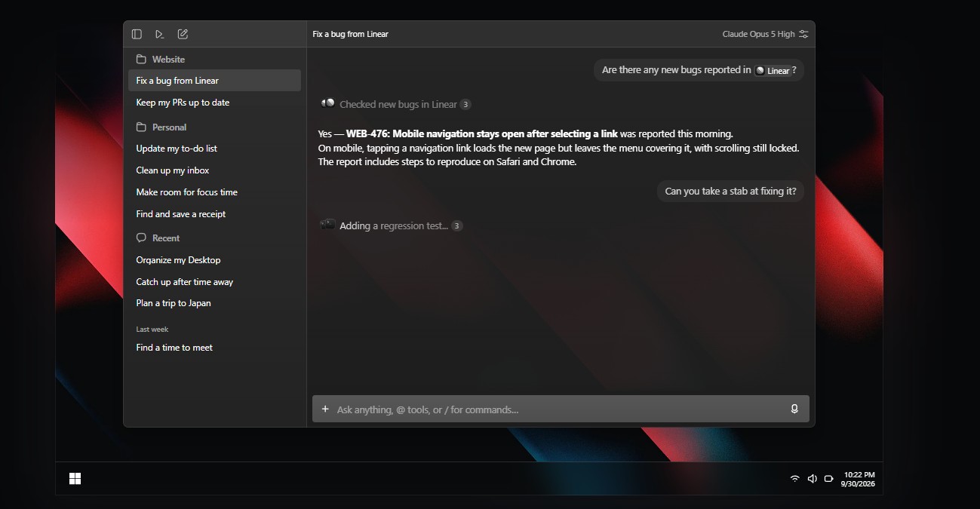Click the Can you take a stab message
980x509 pixels.
(730, 192)
